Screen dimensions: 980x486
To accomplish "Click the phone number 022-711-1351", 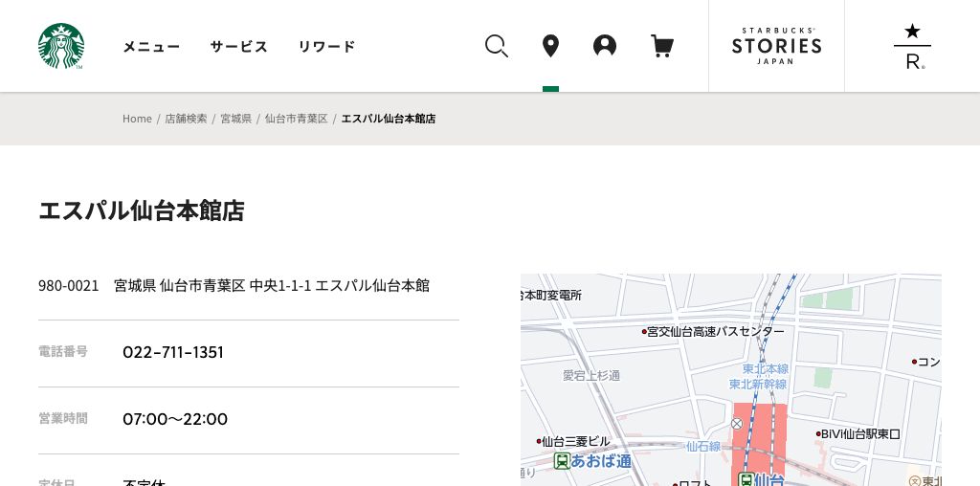I will point(173,352).
